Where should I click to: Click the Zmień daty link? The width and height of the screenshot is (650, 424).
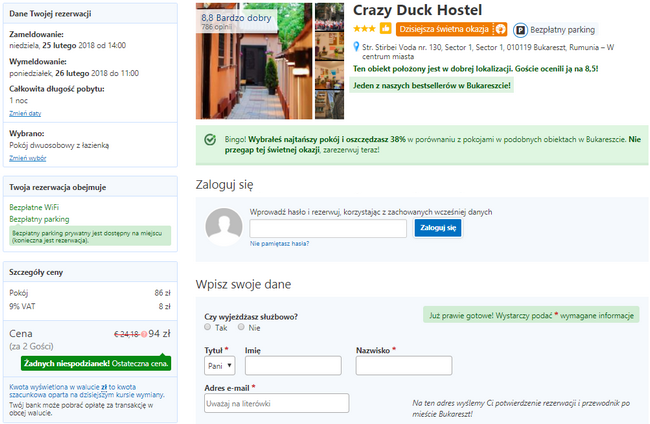(25, 114)
